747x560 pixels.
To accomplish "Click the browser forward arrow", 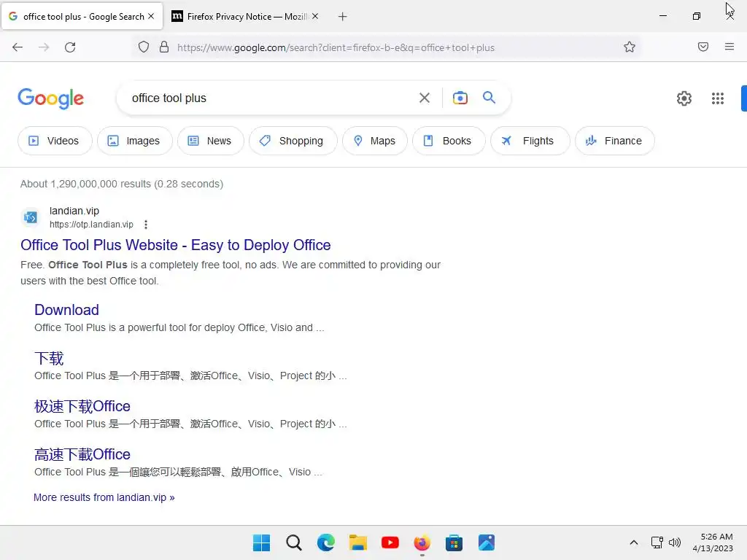I will click(44, 47).
